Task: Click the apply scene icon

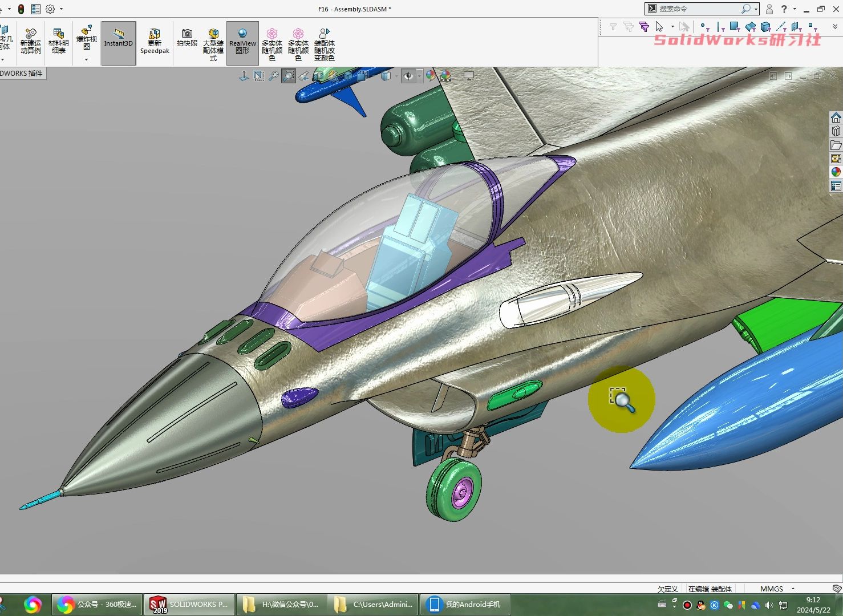Action: (445, 76)
